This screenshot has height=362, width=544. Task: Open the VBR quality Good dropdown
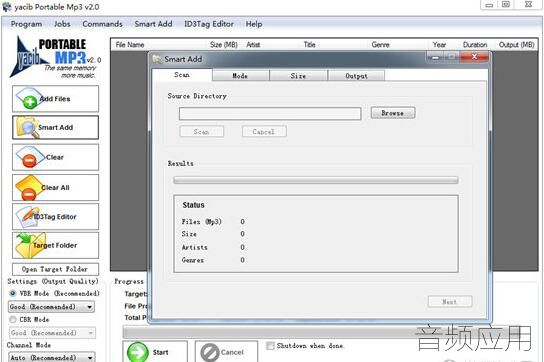[51, 307]
